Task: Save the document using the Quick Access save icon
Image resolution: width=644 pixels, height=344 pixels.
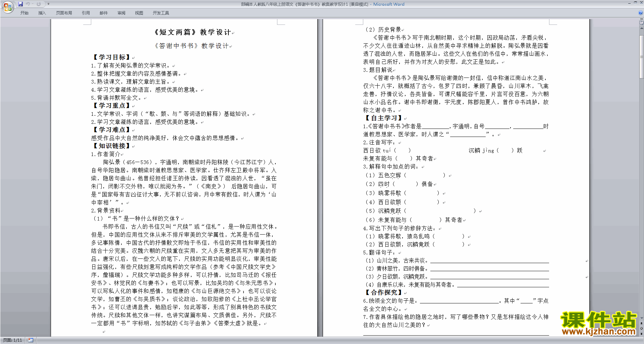Action: point(20,4)
